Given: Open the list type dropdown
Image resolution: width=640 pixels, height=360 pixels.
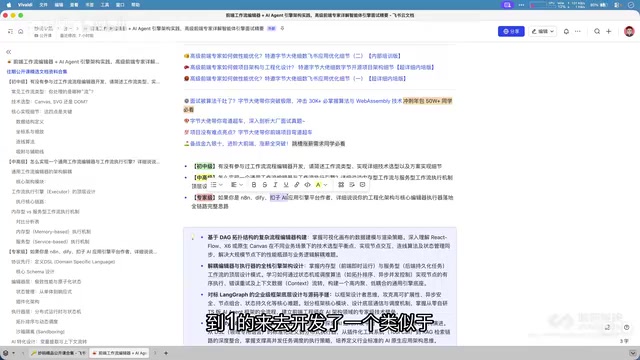Looking at the screenshot, I should pos(216,185).
